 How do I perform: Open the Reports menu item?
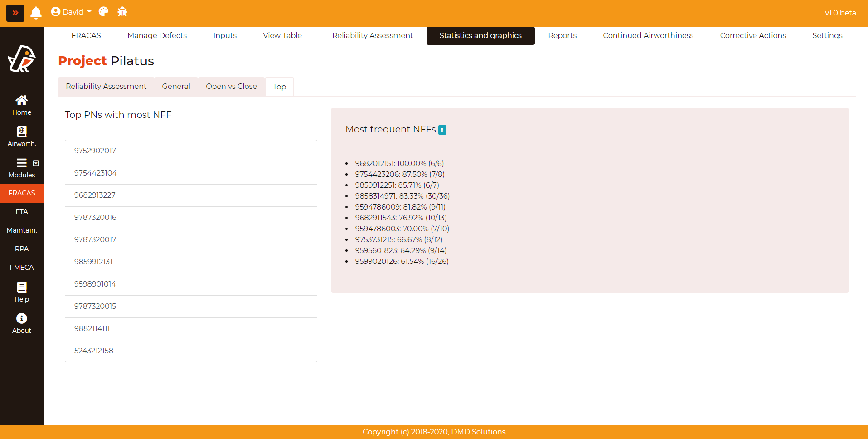[562, 35]
